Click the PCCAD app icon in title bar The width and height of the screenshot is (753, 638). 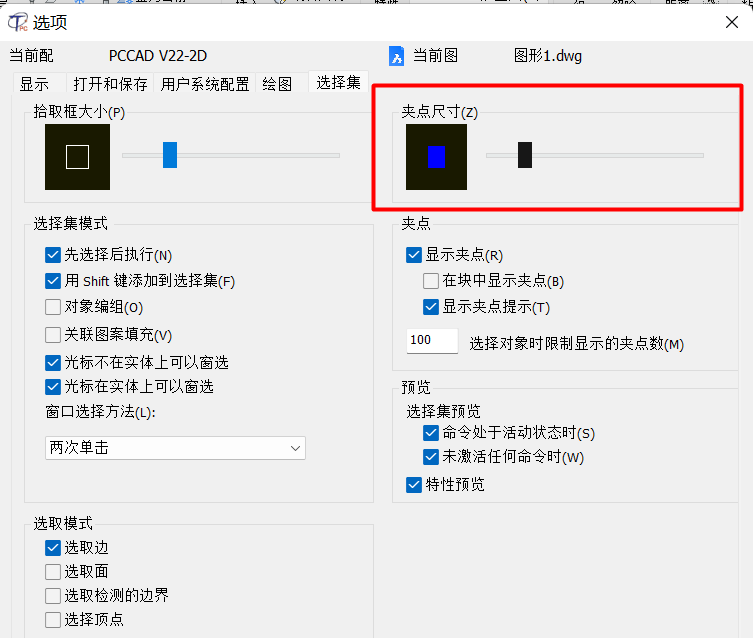tap(18, 22)
